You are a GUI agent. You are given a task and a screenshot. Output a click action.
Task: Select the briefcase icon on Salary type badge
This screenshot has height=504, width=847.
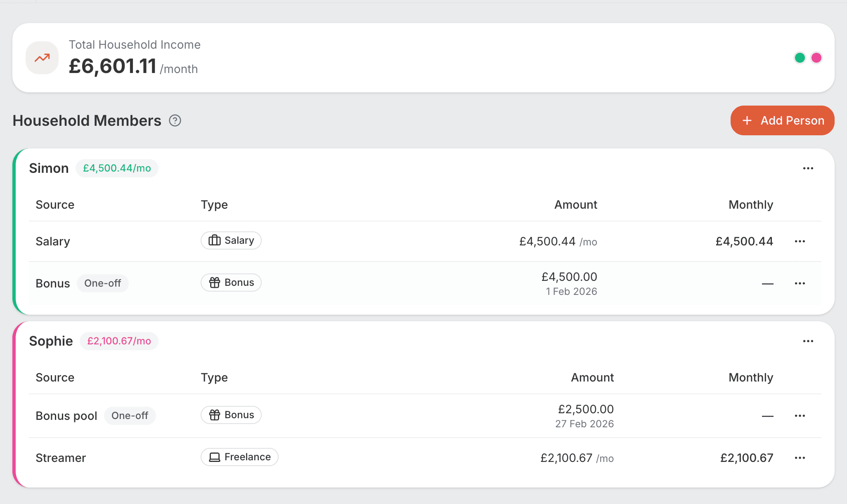click(x=214, y=240)
